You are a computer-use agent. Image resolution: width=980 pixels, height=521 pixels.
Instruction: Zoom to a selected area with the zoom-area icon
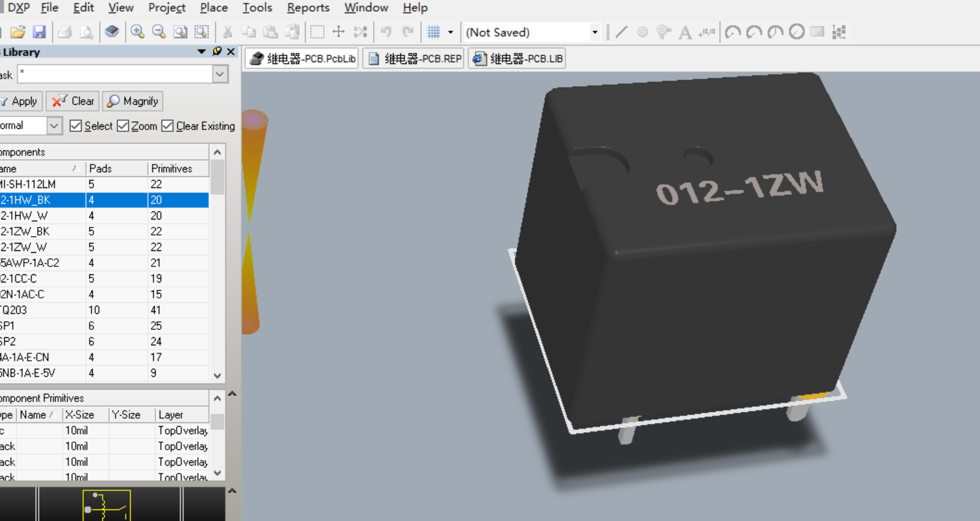pos(202,32)
